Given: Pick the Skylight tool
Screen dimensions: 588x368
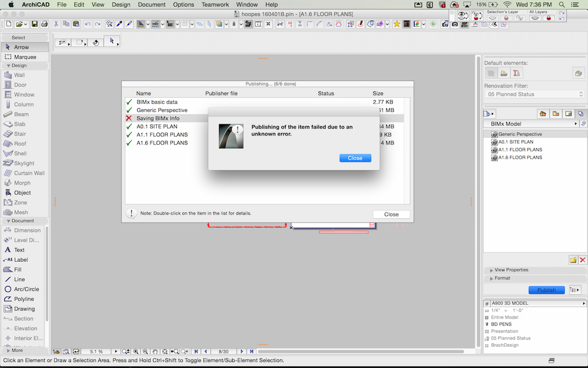Looking at the screenshot, I should [25, 163].
